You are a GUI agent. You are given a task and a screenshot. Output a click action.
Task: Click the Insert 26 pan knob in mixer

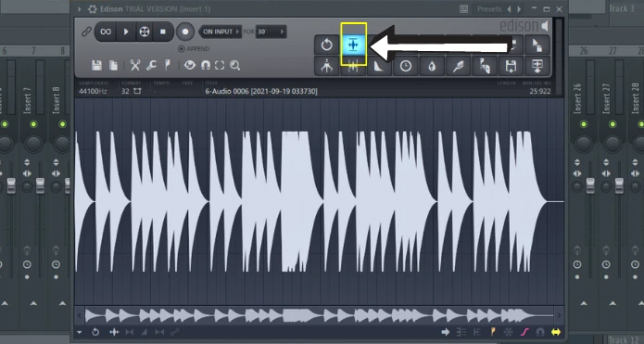[x=584, y=144]
